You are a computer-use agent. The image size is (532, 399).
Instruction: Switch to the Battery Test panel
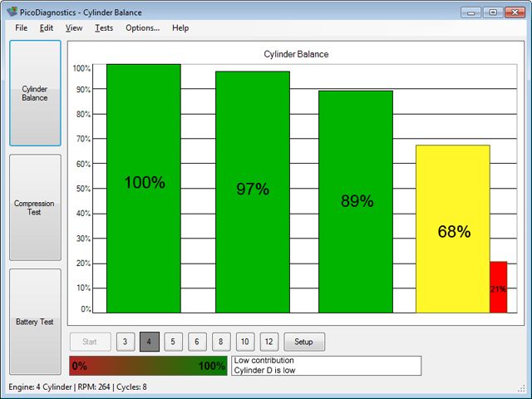(35, 322)
